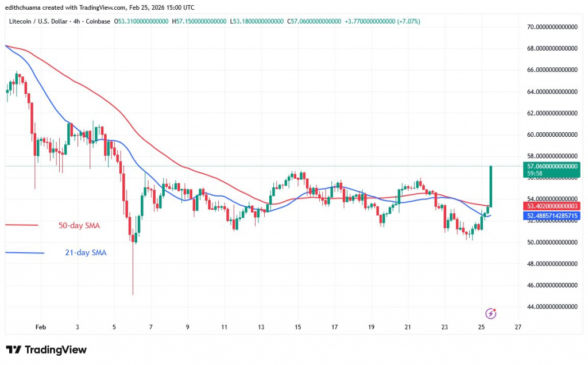Image resolution: width=588 pixels, height=365 pixels.
Task: Select the 25 date label on the time axis
Action: point(480,326)
